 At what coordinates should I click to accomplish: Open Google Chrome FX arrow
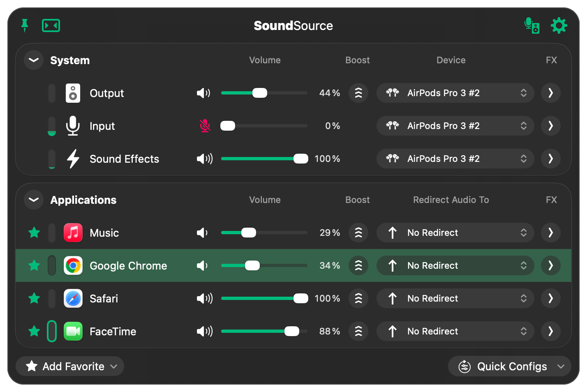[x=551, y=265]
